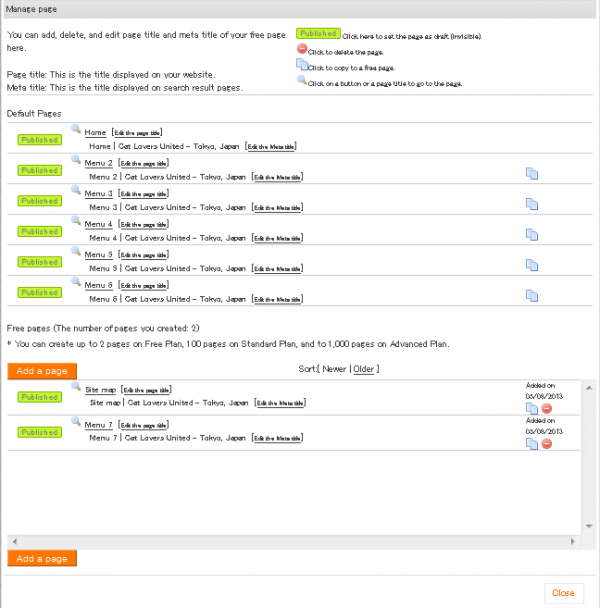Copy the Menu 7 page

[532, 443]
